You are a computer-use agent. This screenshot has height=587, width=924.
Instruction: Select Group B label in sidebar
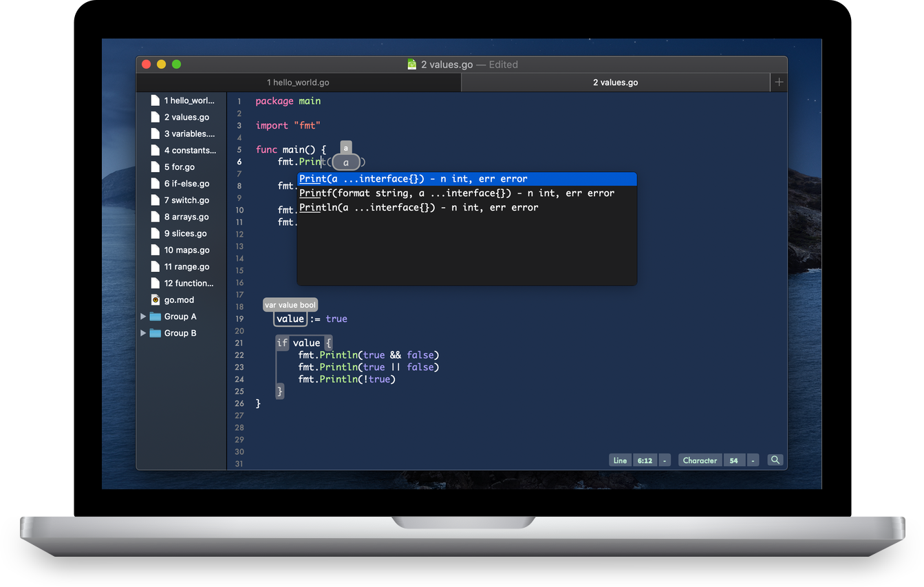click(x=180, y=333)
